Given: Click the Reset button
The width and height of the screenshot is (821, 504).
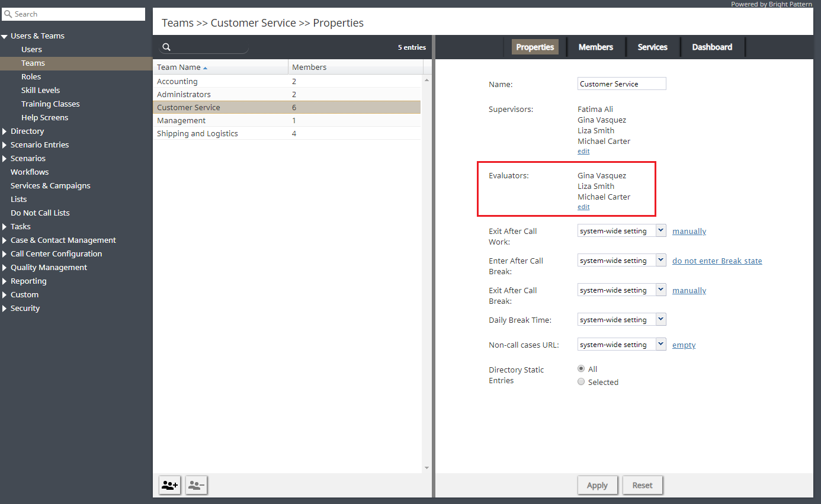Looking at the screenshot, I should point(642,485).
